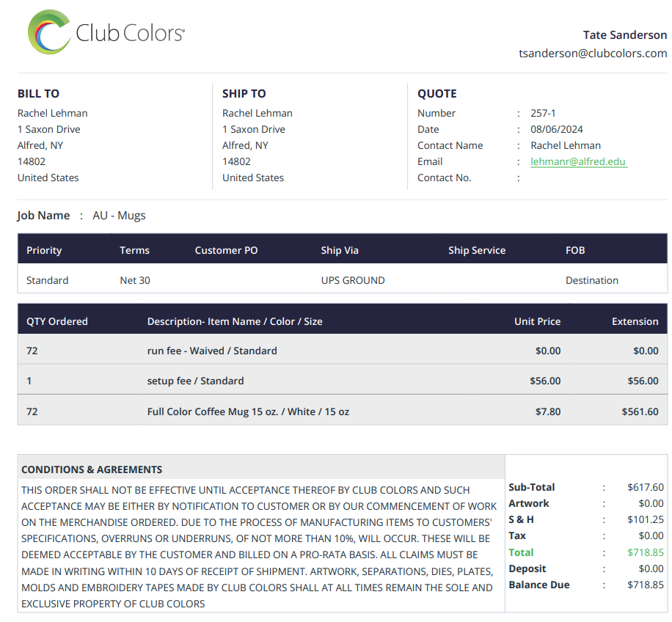The height and width of the screenshot is (622, 672).
Task: Click the Ship Service column header
Action: (x=477, y=250)
